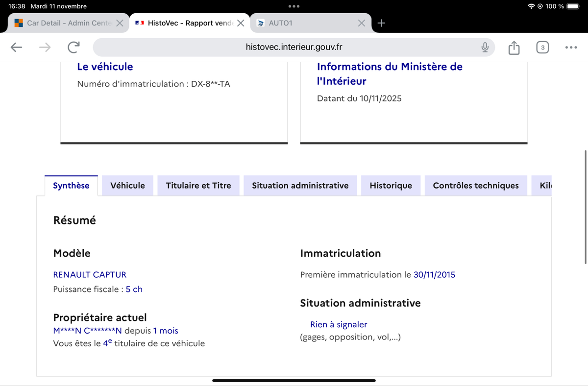Show the open tabs overview

(x=542, y=47)
